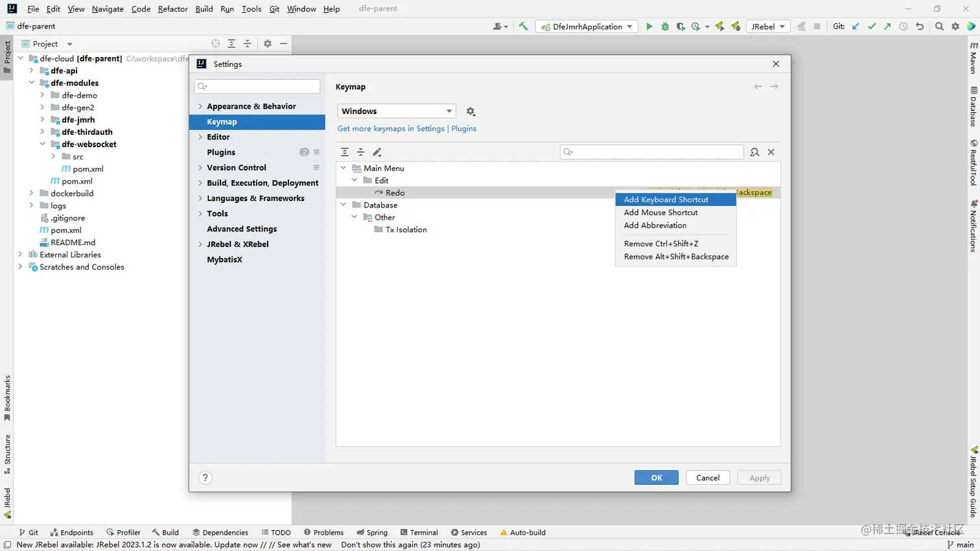Image resolution: width=980 pixels, height=551 pixels.
Task: Go back using the Settings back arrow
Action: pyautogui.click(x=758, y=86)
